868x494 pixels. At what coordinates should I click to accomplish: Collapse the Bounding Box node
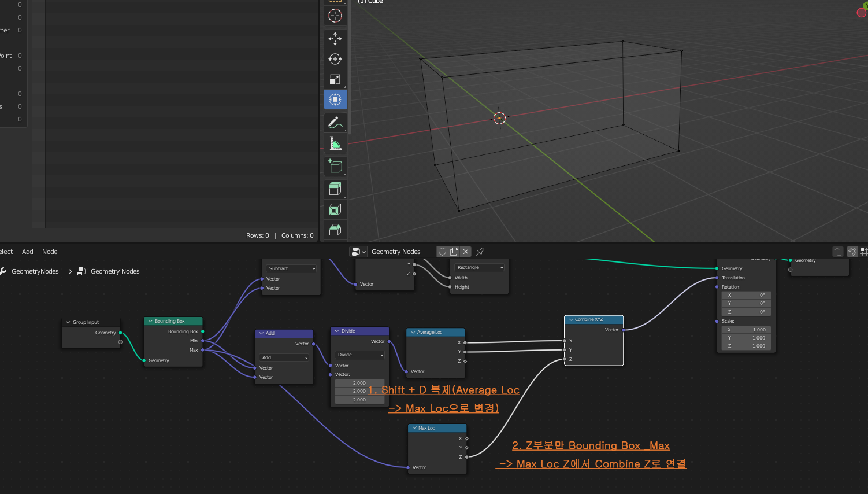coord(150,321)
